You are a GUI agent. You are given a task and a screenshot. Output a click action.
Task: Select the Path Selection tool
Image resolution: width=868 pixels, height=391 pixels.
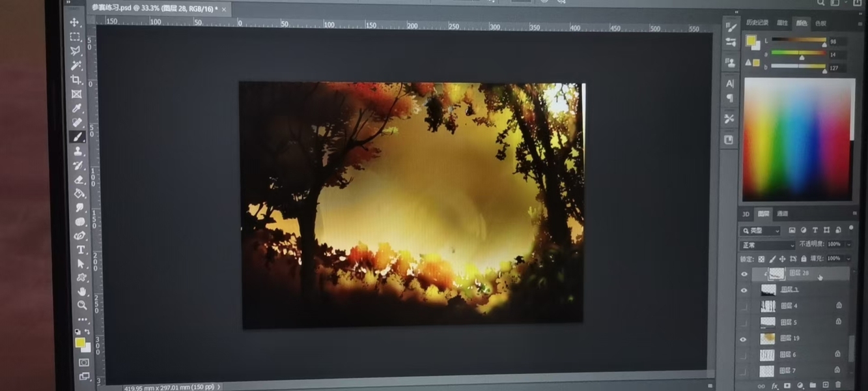(81, 264)
